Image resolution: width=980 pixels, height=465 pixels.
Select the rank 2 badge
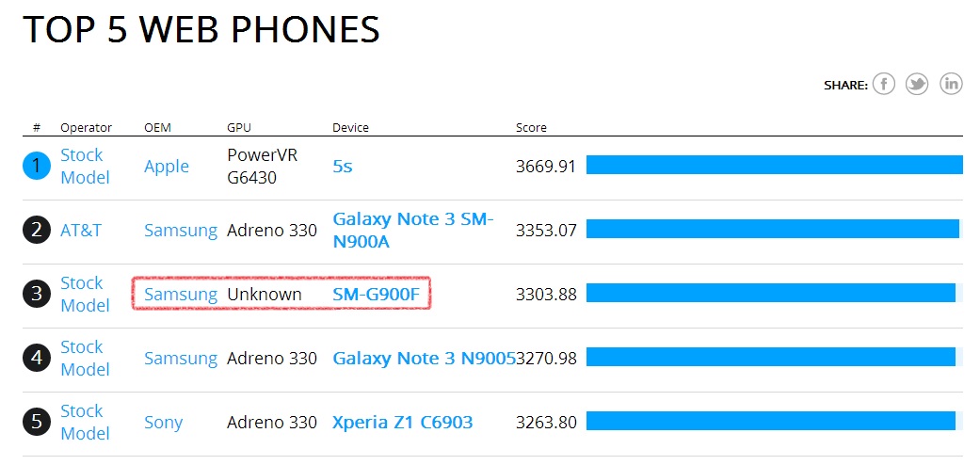click(36, 231)
